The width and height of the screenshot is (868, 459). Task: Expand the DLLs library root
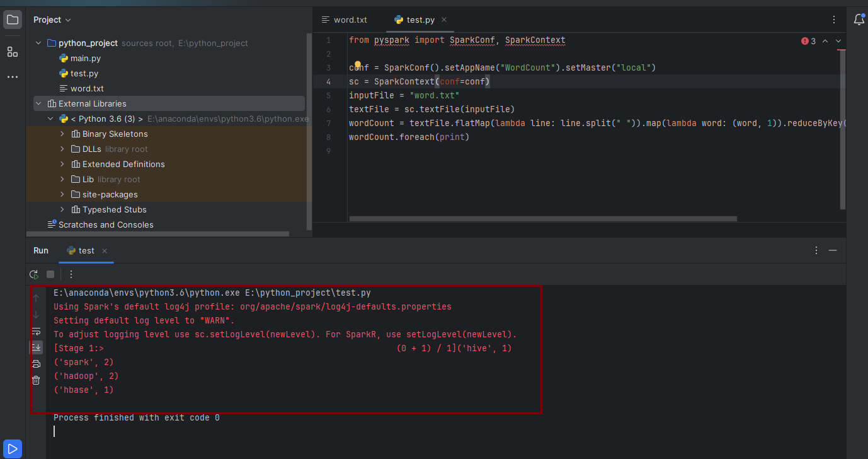point(62,149)
